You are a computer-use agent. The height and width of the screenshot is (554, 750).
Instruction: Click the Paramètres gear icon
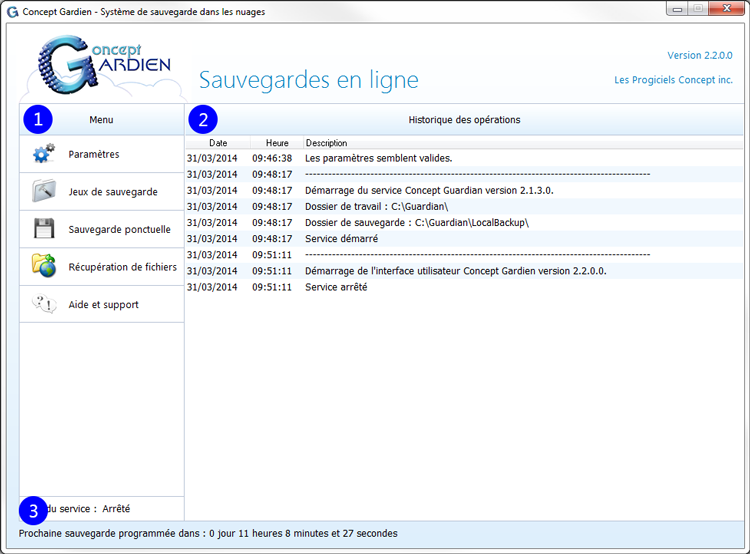pyautogui.click(x=43, y=155)
